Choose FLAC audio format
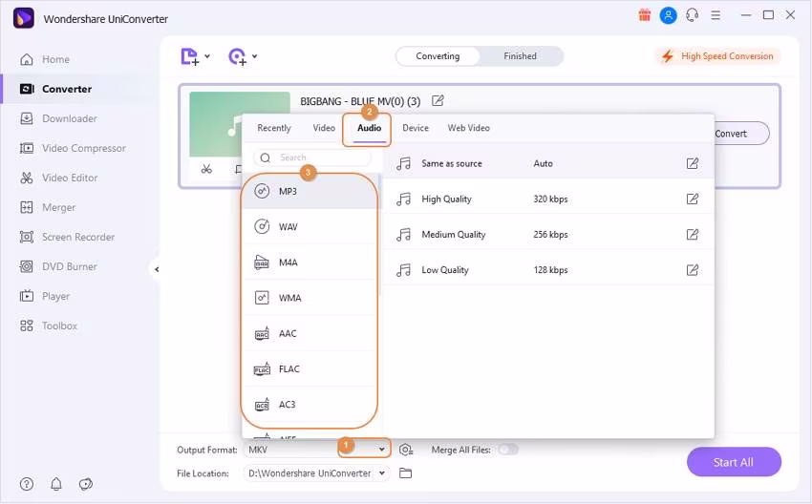Screen dimensions: 812x504 coord(310,369)
